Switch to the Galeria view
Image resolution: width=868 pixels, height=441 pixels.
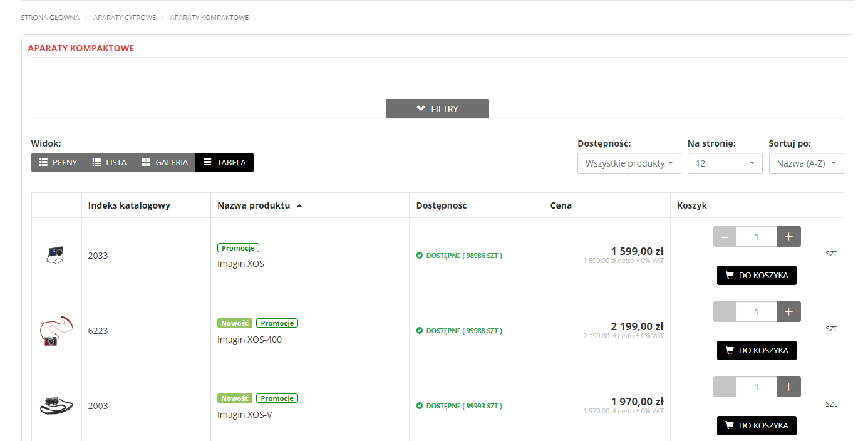click(165, 162)
